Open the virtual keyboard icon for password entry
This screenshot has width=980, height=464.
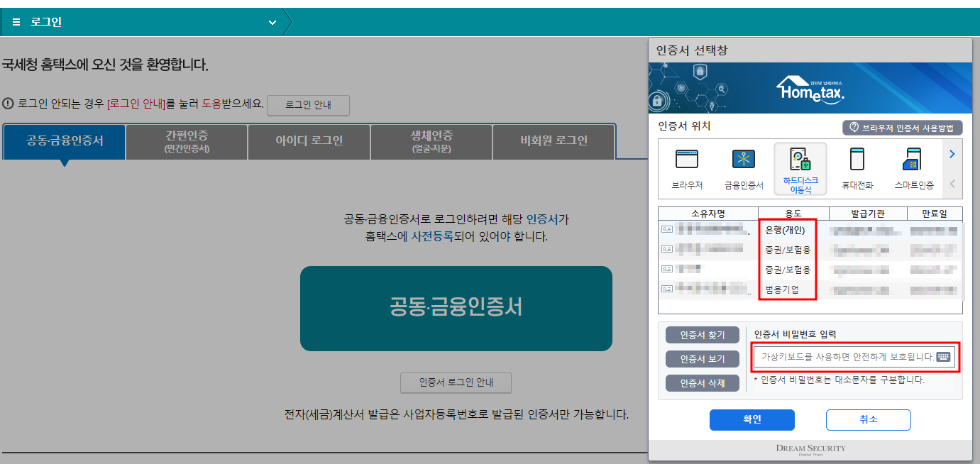click(x=943, y=358)
